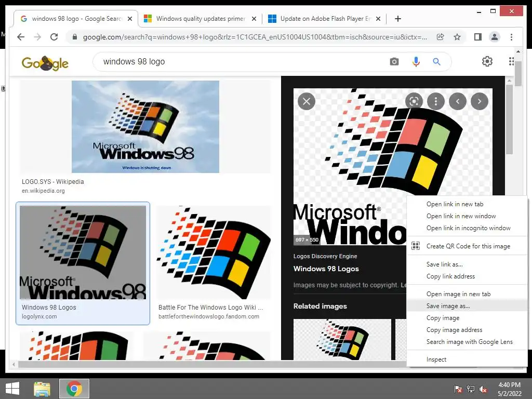Select Create QR Code for this image
Image resolution: width=532 pixels, height=399 pixels.
[x=468, y=246]
